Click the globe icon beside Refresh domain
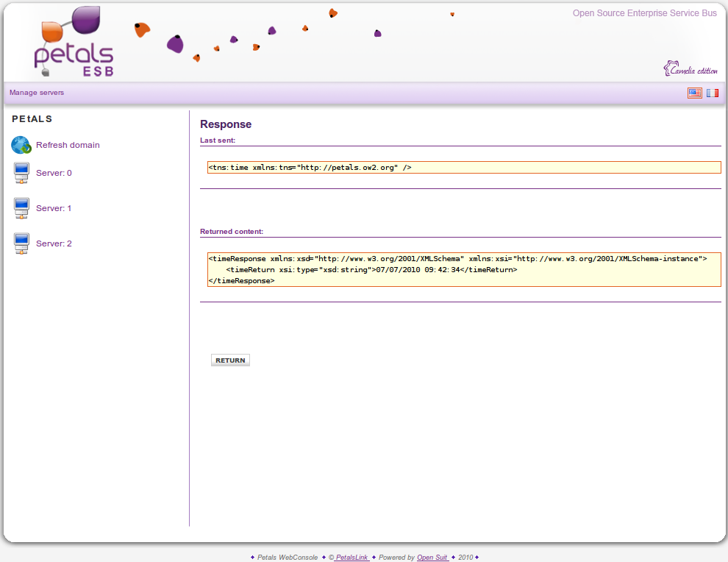The height and width of the screenshot is (562, 728). (21, 145)
